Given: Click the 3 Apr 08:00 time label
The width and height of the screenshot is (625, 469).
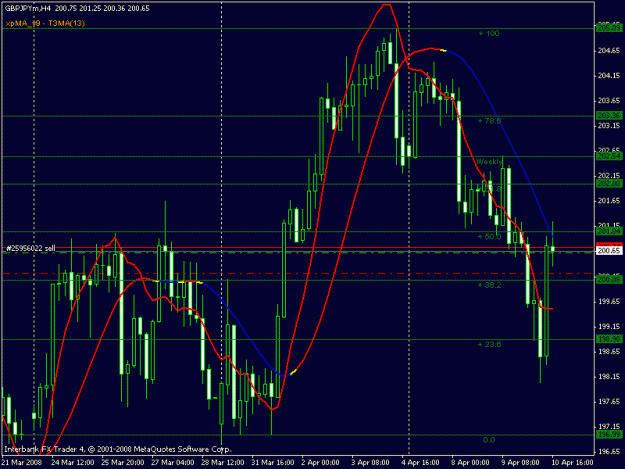Looking at the screenshot, I should click(370, 463).
